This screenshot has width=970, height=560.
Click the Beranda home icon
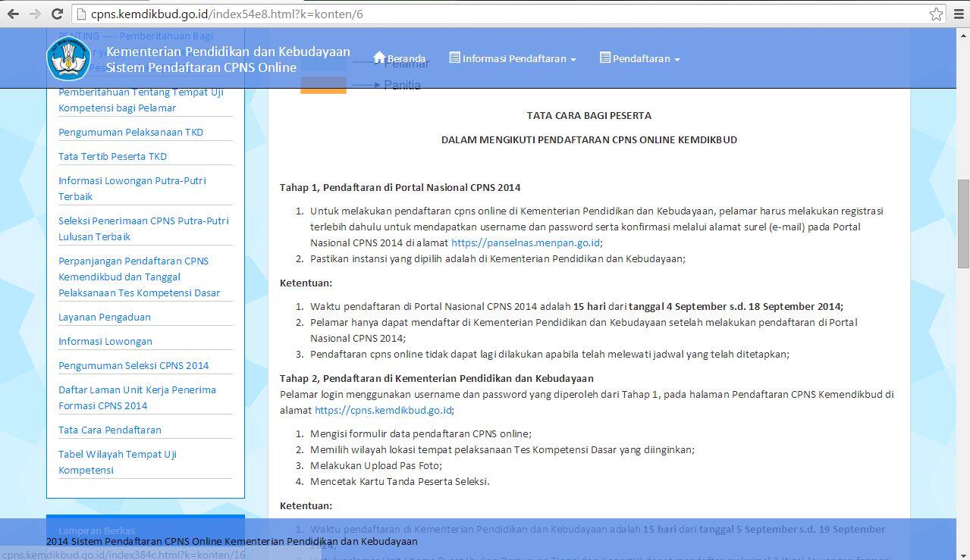click(379, 58)
